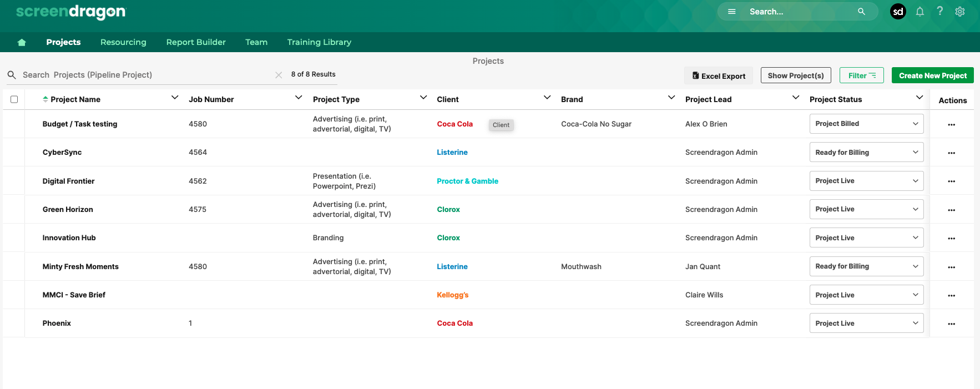The image size is (980, 389).
Task: Click the search icon beside Search Projects
Action: point(11,75)
